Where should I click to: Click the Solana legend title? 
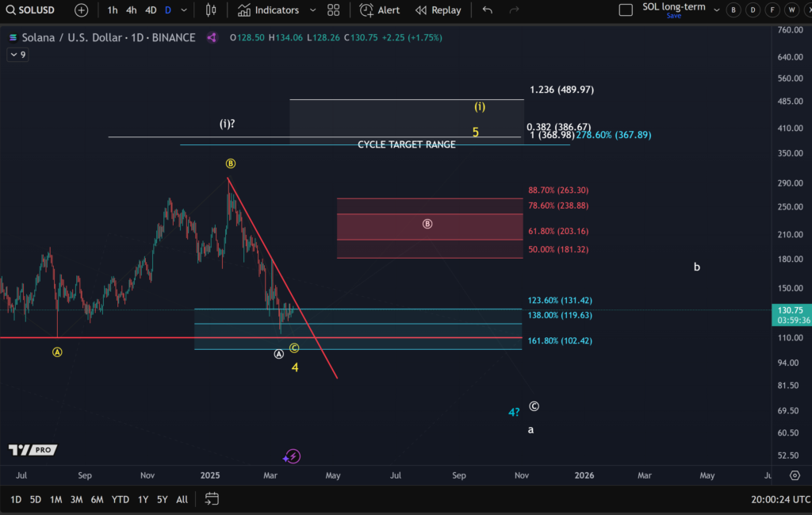[109, 37]
